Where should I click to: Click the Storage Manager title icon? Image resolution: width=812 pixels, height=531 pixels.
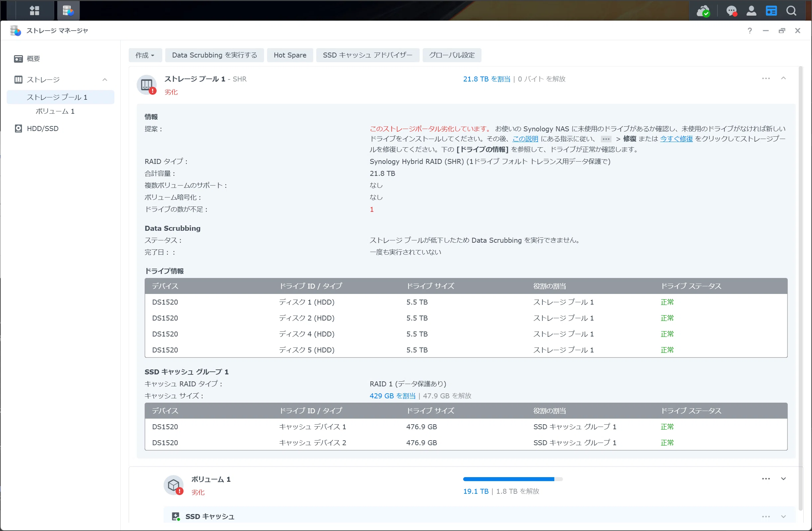click(x=15, y=31)
